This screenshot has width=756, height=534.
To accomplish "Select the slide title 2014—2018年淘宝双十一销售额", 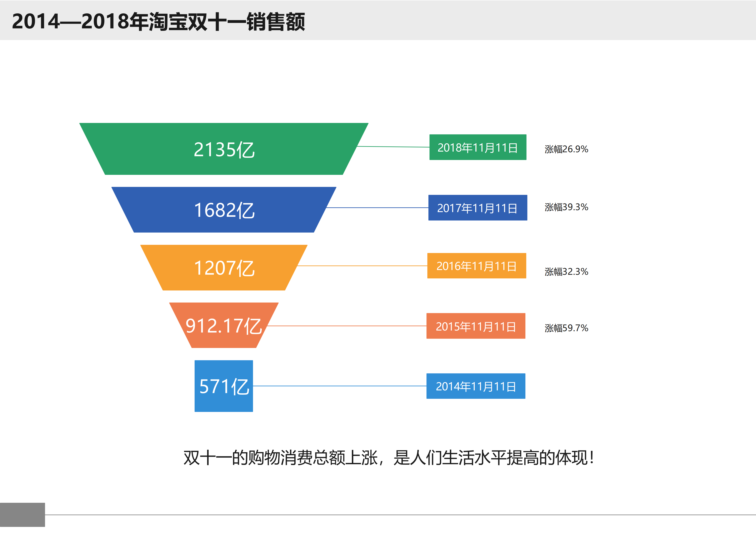I will point(158,22).
